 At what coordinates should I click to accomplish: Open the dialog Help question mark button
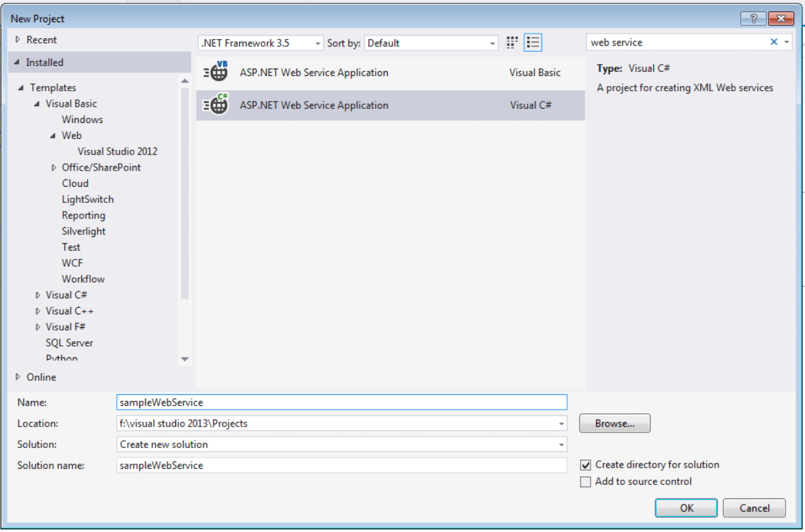[753, 18]
